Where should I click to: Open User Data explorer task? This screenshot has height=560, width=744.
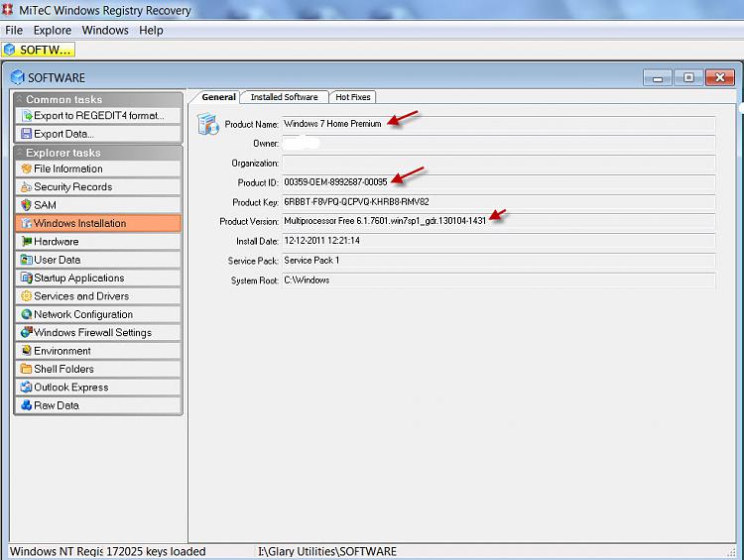[x=98, y=260]
